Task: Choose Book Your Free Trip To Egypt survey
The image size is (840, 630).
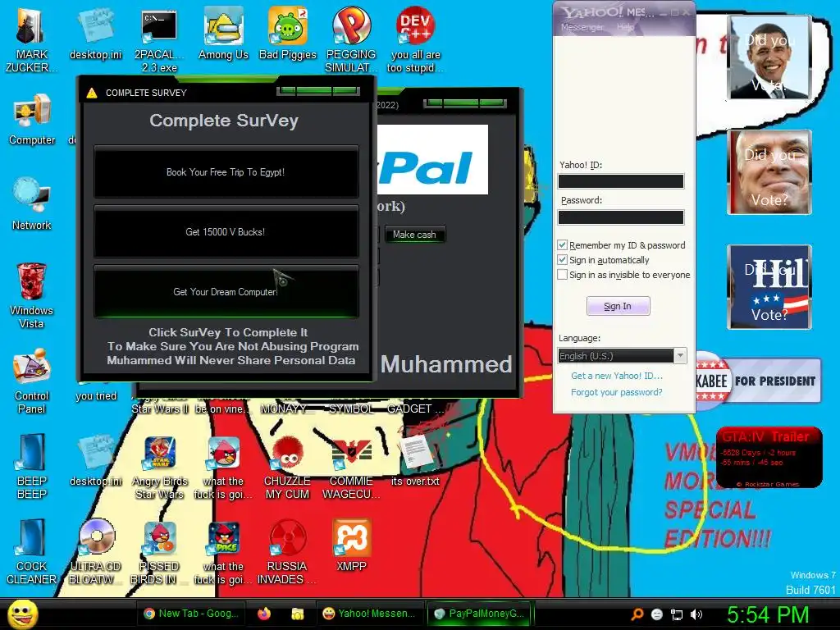Action: (x=226, y=172)
